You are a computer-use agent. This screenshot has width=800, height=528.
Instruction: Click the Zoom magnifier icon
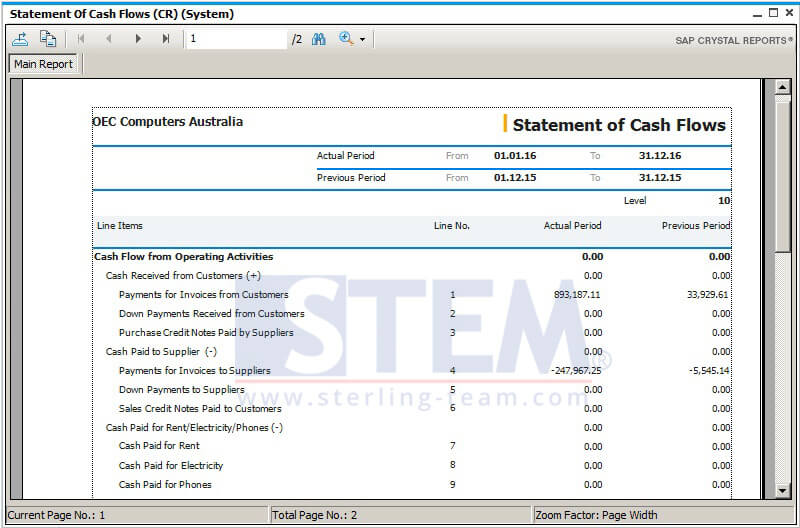[346, 39]
